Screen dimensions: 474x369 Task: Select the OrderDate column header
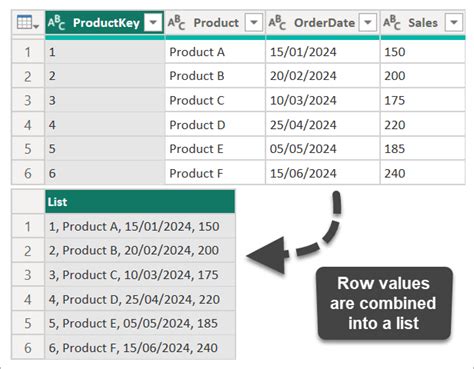[323, 22]
